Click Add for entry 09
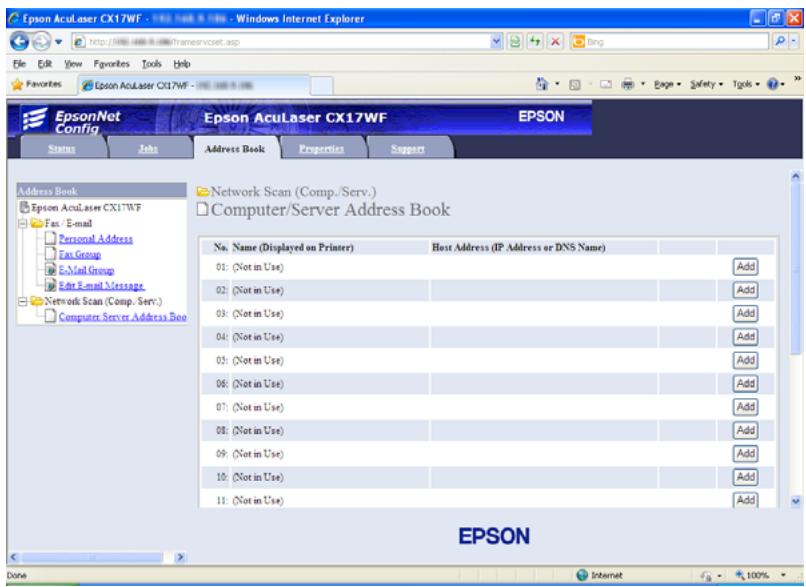The image size is (806, 587). click(x=745, y=454)
